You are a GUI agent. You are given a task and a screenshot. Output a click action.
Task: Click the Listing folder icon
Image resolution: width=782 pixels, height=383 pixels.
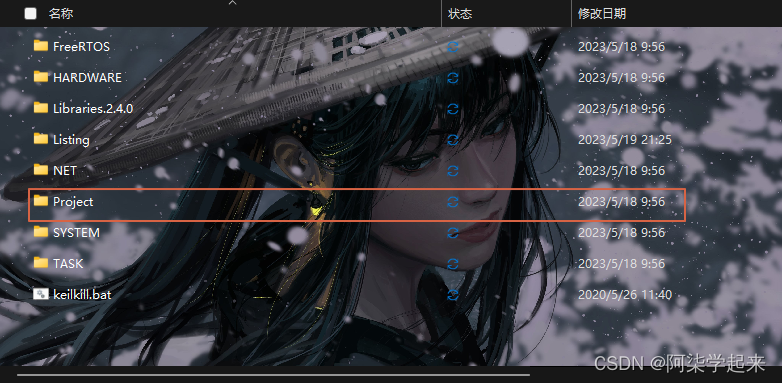click(41, 139)
